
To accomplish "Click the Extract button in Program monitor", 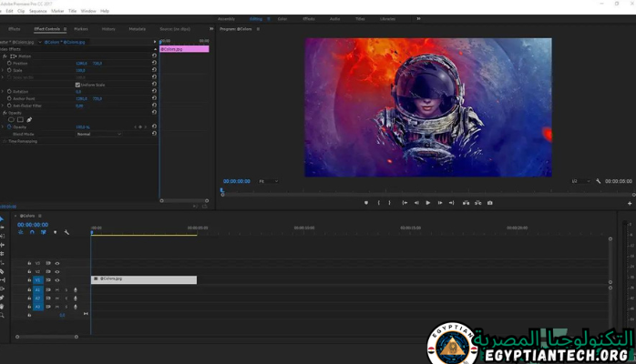I will 478,203.
